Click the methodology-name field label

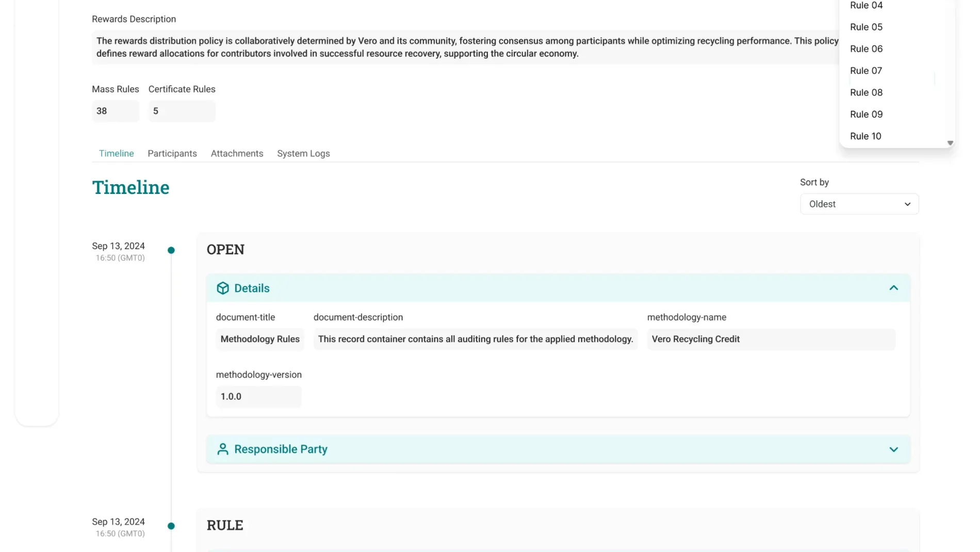(x=687, y=317)
